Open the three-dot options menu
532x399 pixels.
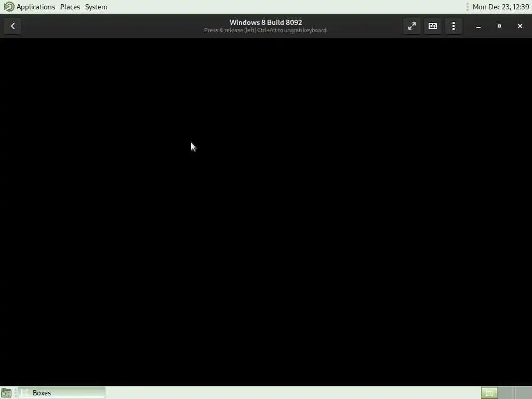[x=454, y=26]
